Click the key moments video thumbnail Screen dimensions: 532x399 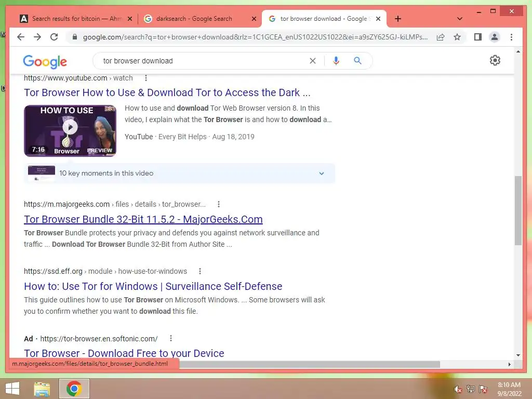click(42, 174)
